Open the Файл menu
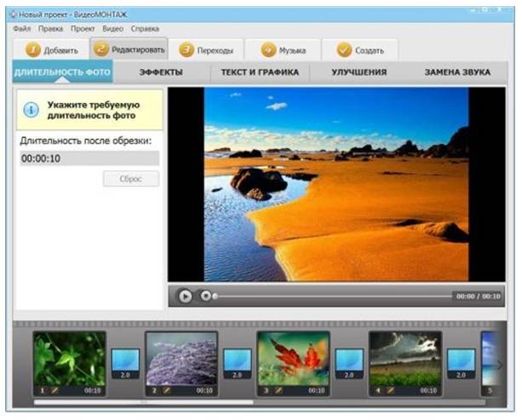 tap(22, 28)
